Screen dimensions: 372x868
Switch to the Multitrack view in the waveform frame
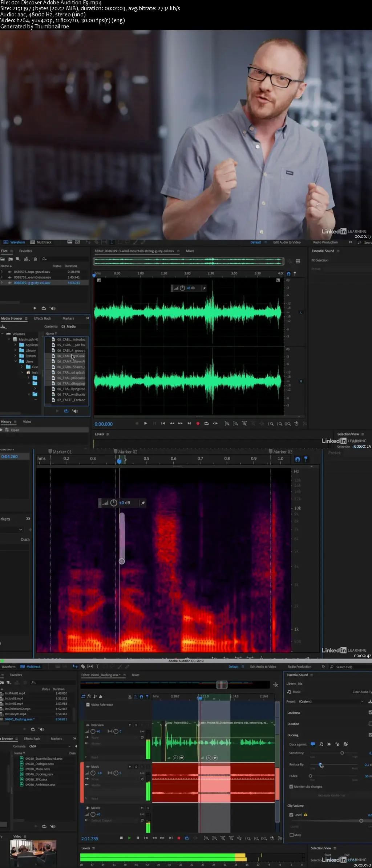[x=41, y=242]
